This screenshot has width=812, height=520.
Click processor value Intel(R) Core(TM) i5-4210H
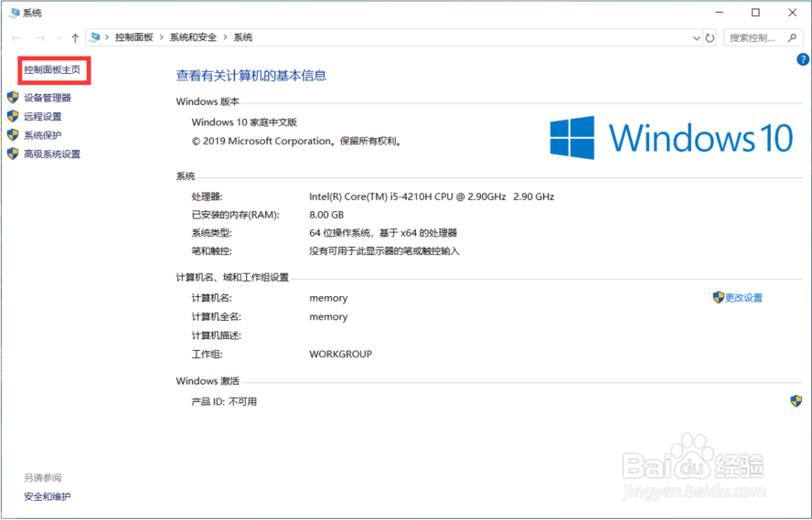(x=432, y=196)
